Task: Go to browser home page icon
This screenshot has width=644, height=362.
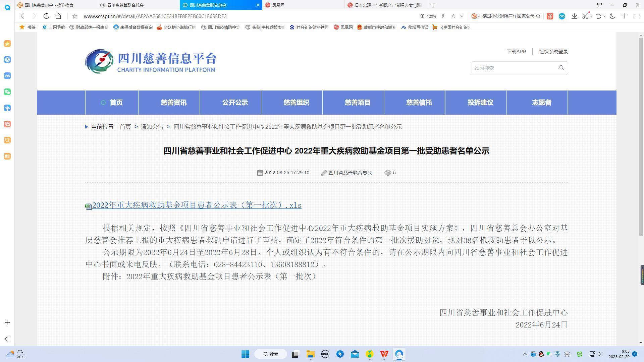Action: click(x=58, y=16)
